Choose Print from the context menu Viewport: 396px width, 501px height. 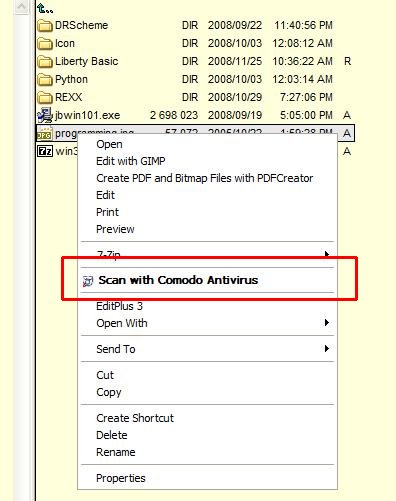tap(107, 212)
